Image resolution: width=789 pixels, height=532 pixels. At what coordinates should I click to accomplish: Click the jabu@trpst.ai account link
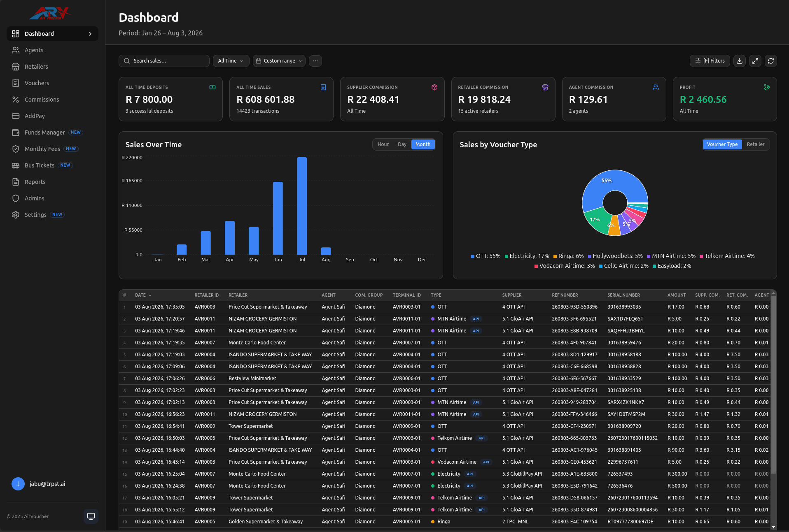click(x=47, y=484)
